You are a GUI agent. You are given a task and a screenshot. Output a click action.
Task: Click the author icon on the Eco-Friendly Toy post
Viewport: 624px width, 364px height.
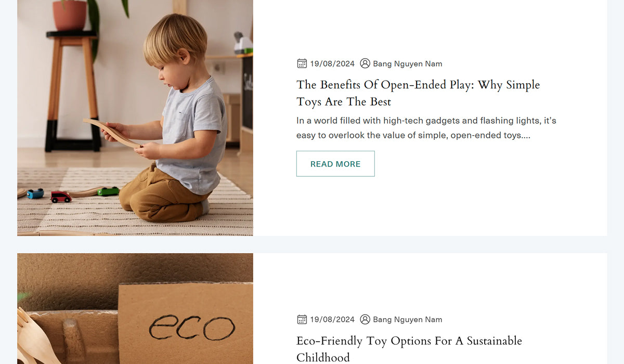coord(365,319)
